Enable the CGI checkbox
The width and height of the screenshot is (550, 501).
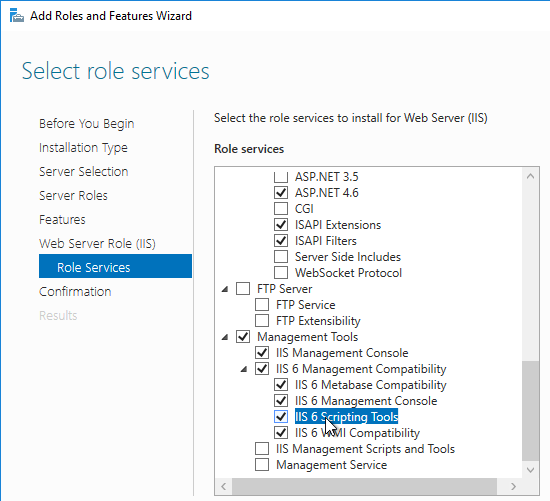(x=281, y=208)
